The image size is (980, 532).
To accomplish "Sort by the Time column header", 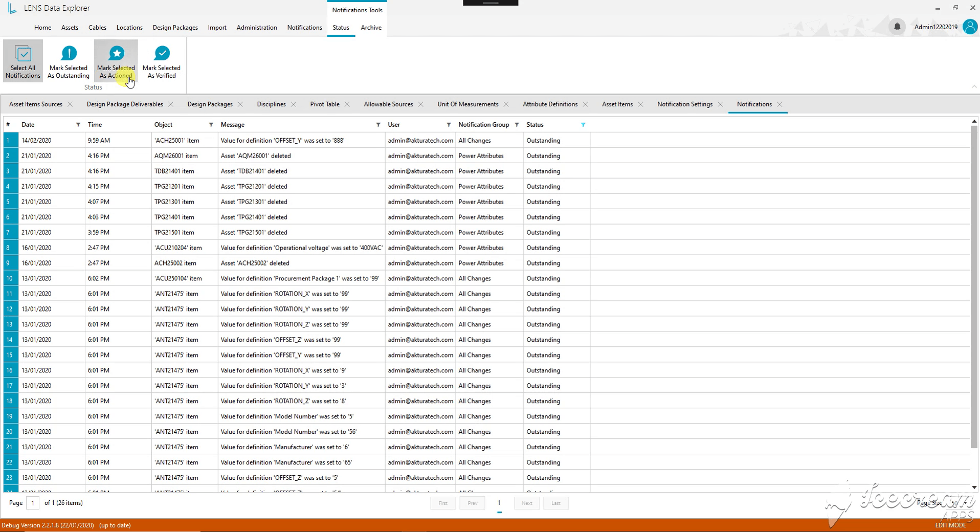I will click(95, 125).
